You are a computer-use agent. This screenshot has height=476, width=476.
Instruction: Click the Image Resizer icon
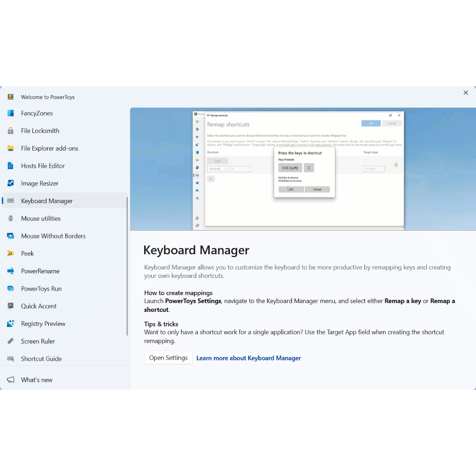[x=11, y=184]
